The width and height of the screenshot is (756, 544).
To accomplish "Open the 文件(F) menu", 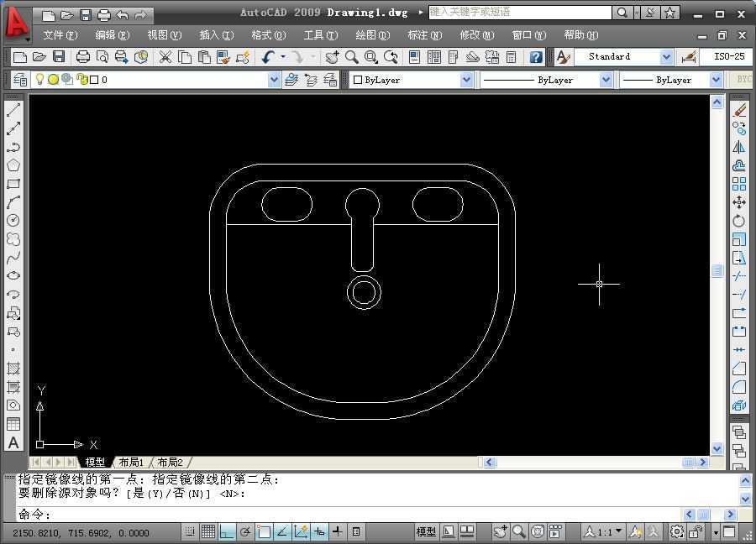I will 60,35.
